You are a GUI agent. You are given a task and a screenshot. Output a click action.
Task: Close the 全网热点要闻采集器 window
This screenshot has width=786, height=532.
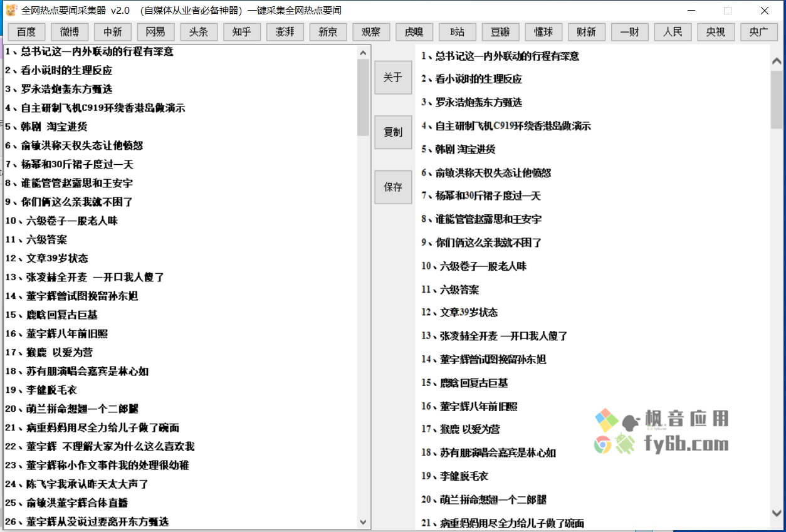tap(765, 10)
